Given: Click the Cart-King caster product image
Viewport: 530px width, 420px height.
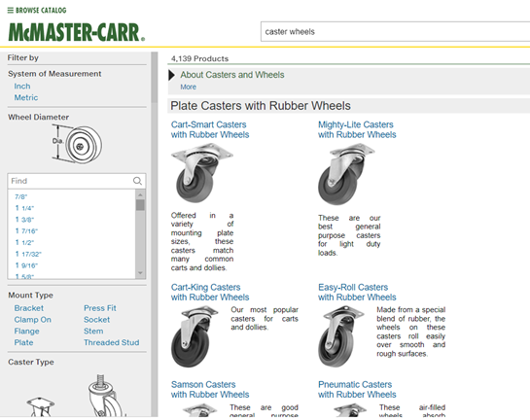Looking at the screenshot, I should coord(194,336).
